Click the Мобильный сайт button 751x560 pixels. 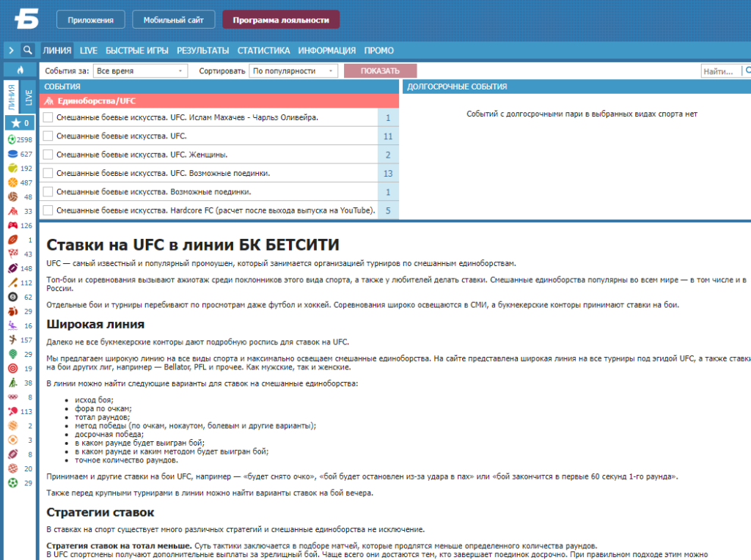(x=173, y=20)
